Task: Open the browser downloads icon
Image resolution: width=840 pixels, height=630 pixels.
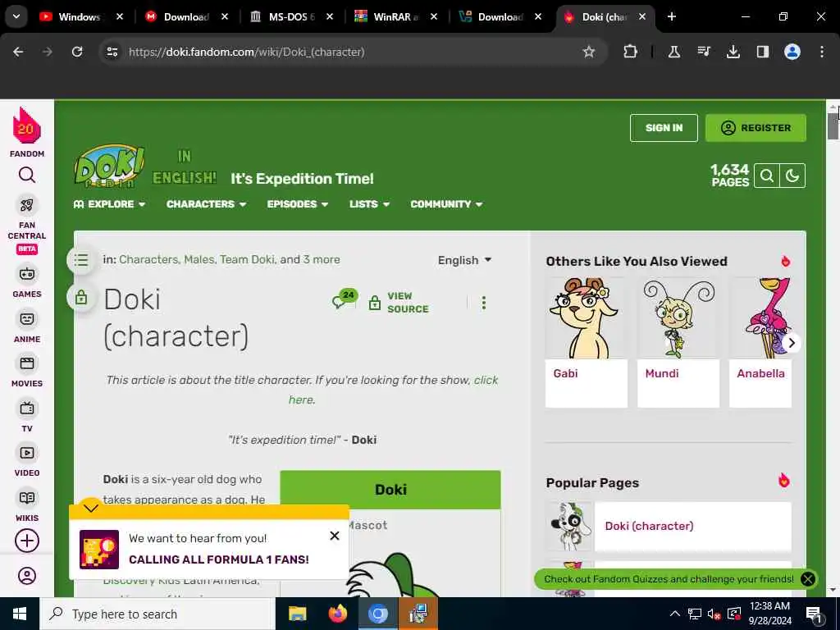Action: [733, 52]
